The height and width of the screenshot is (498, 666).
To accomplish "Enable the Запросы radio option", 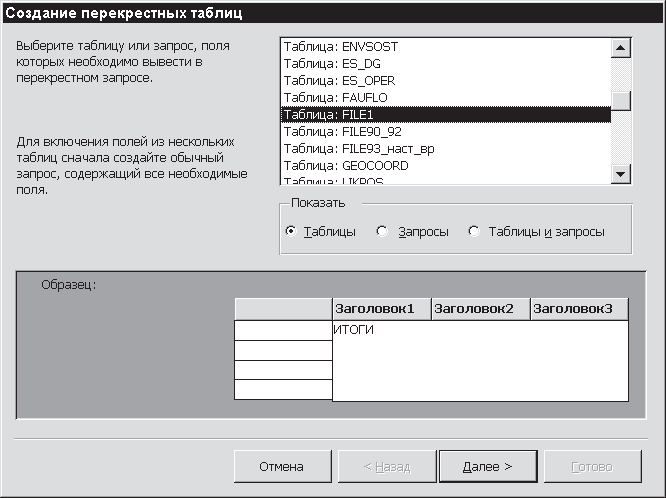I will pyautogui.click(x=381, y=232).
